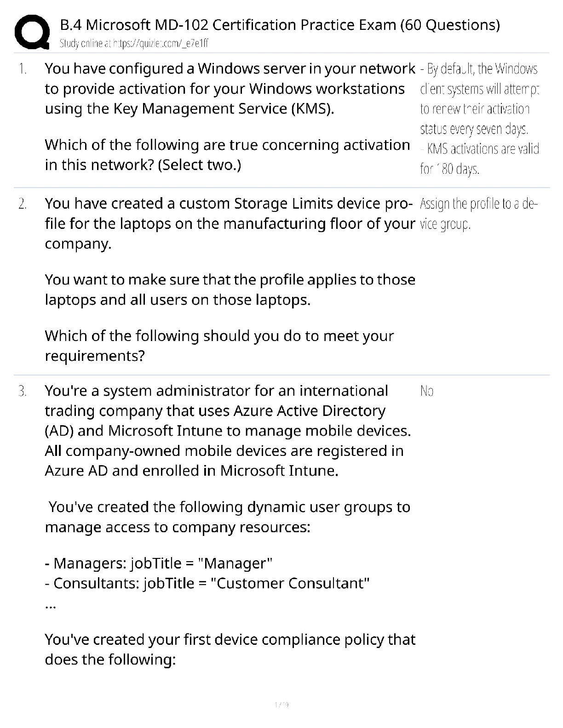The width and height of the screenshot is (563, 728).
Task: Click the 'profile applies to those laptops' paragraph
Action: click(229, 290)
